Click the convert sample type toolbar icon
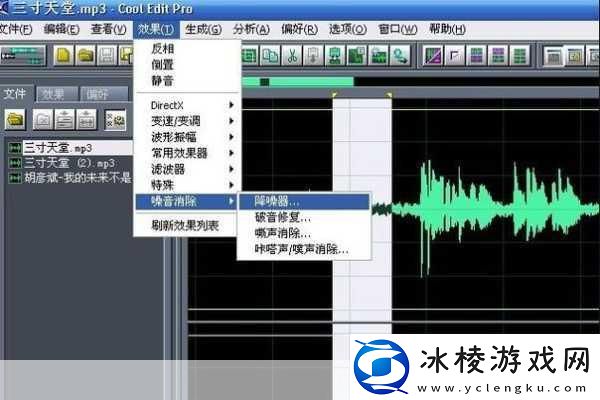 pyautogui.click(x=400, y=56)
